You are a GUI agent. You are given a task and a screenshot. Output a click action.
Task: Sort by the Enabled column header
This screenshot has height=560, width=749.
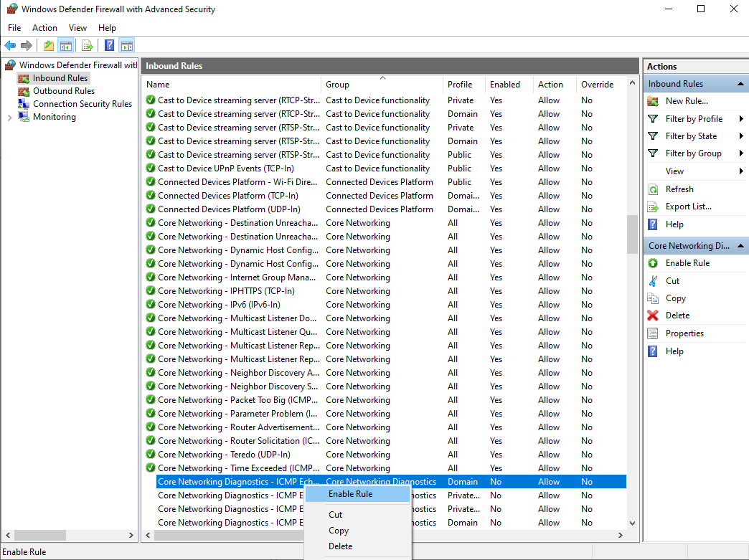click(x=509, y=85)
